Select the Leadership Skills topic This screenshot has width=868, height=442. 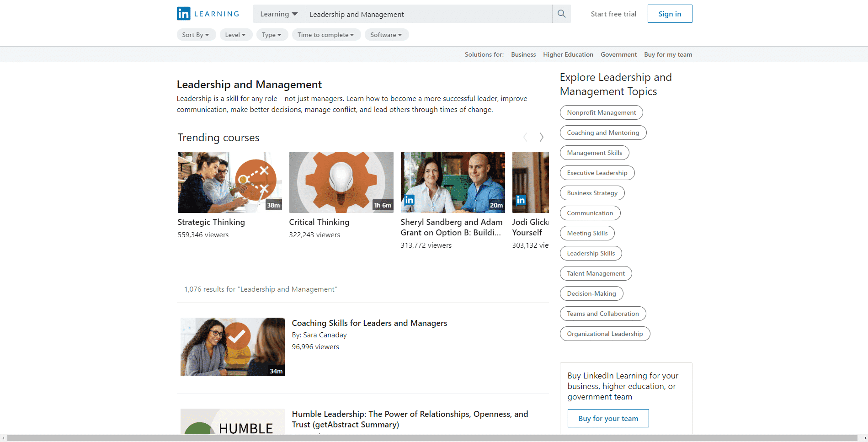click(591, 253)
